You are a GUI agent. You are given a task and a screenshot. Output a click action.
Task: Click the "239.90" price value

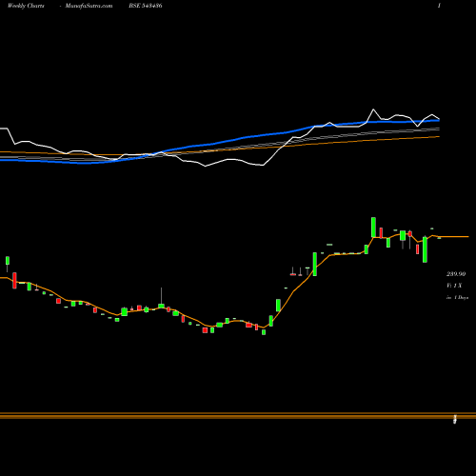(456, 273)
